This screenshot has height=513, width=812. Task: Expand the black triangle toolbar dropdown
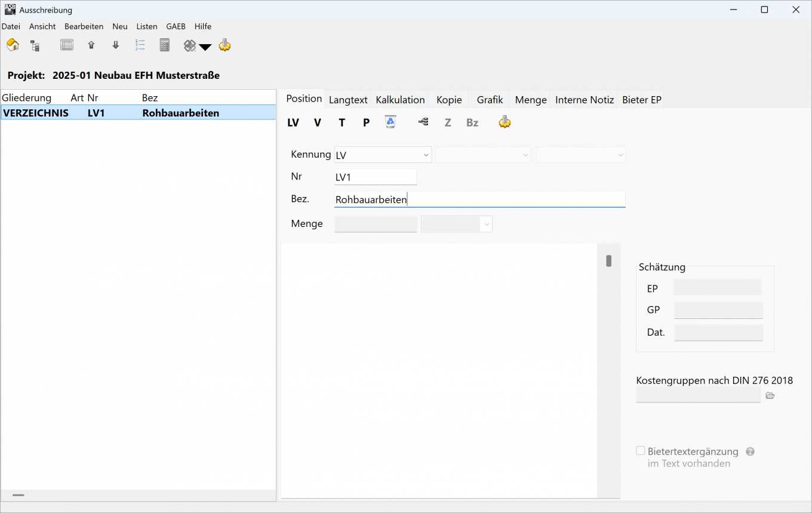point(205,47)
